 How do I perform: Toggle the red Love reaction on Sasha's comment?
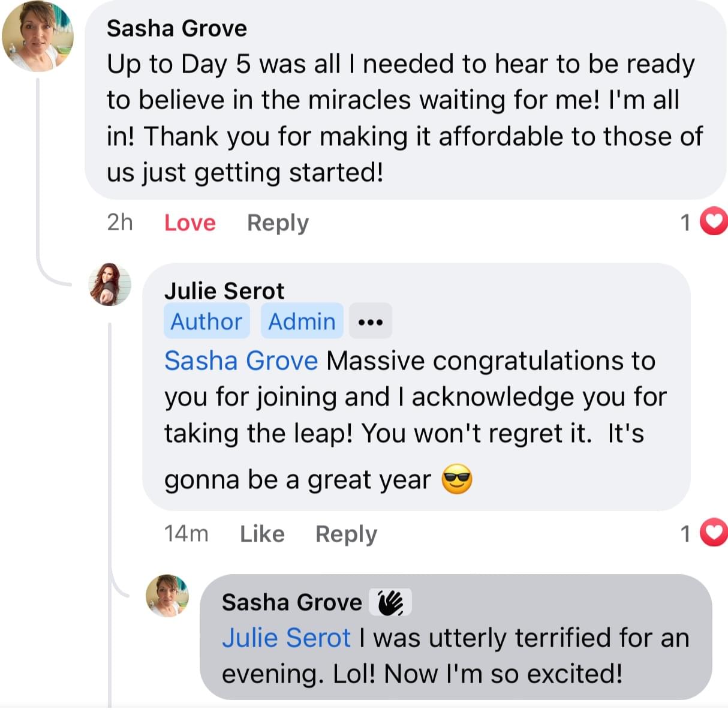[190, 223]
